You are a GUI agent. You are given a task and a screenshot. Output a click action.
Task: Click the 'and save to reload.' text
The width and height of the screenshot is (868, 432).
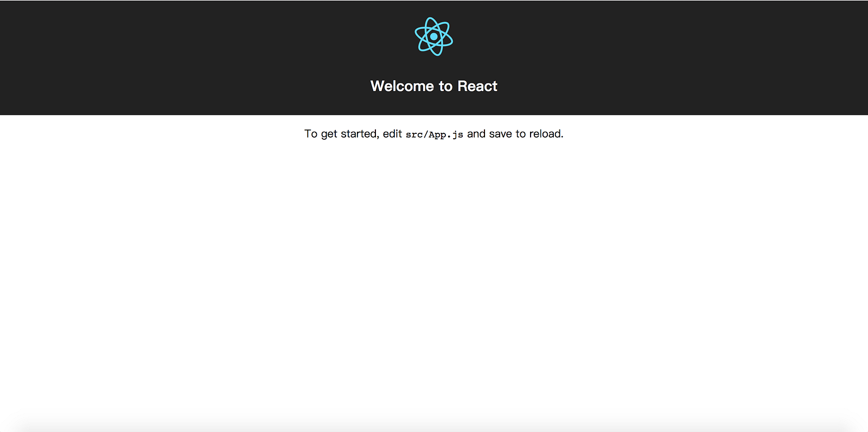[x=515, y=134]
